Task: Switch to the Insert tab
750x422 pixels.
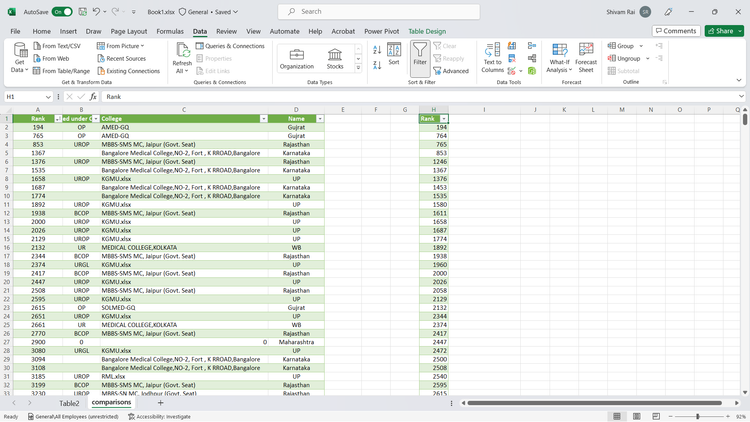Action: [68, 31]
